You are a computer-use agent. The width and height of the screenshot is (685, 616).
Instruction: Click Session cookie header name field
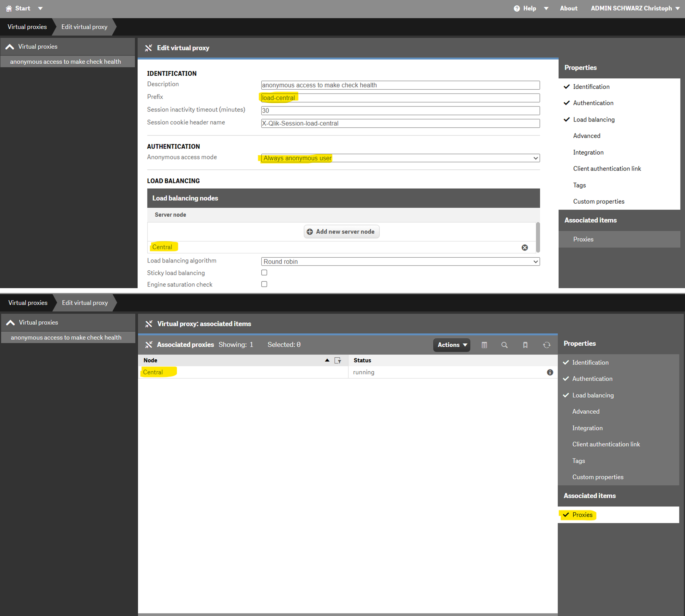click(x=400, y=123)
